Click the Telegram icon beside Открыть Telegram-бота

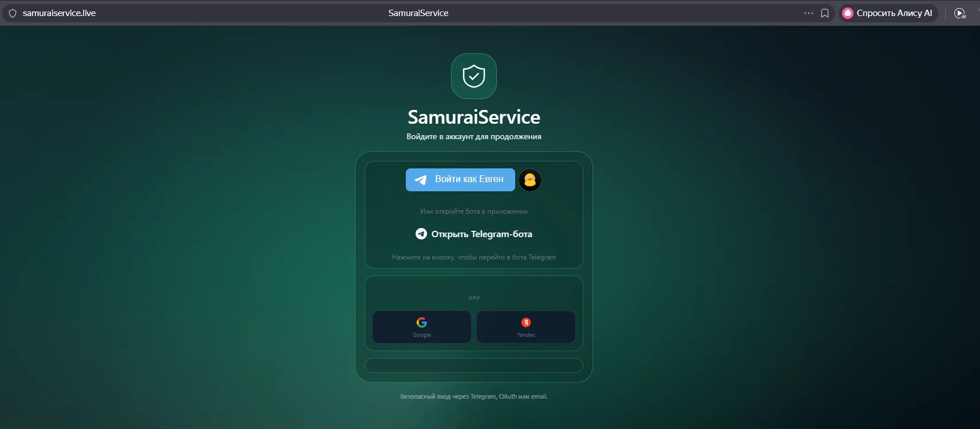[421, 234]
